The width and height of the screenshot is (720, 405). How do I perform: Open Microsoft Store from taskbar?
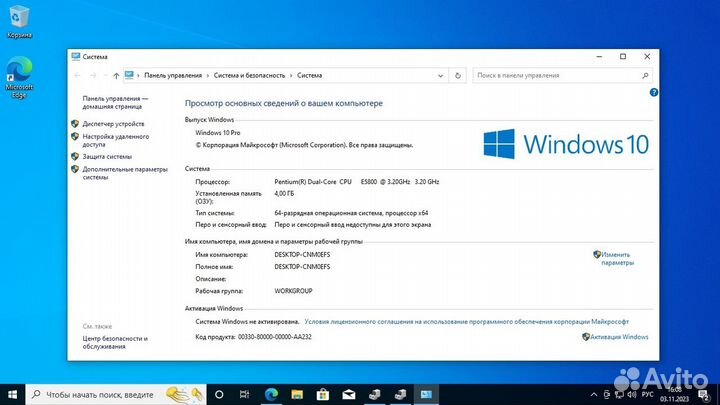pyautogui.click(x=323, y=394)
